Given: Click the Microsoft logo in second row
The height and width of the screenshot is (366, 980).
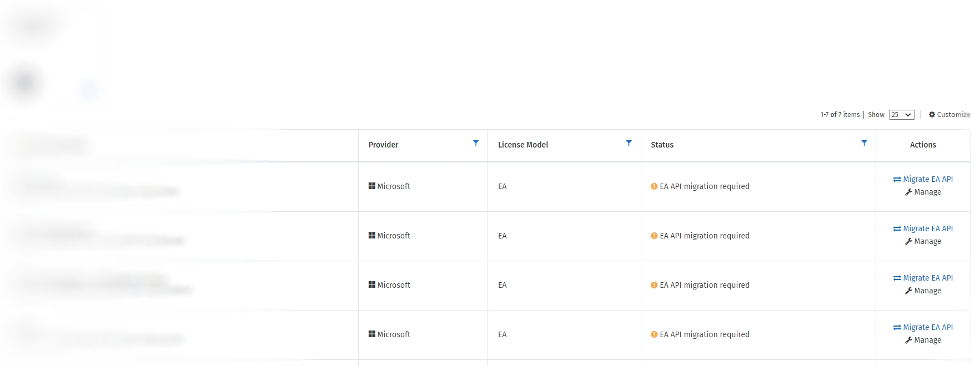Looking at the screenshot, I should [372, 235].
